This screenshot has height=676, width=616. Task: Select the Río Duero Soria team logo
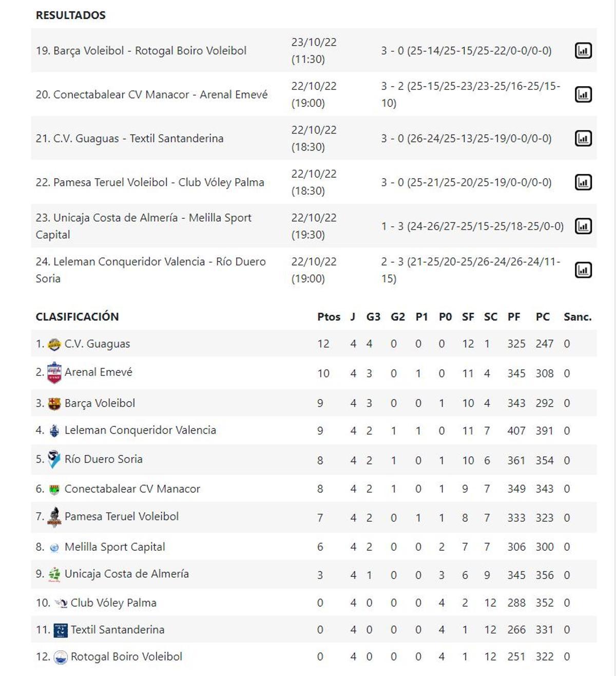52,459
